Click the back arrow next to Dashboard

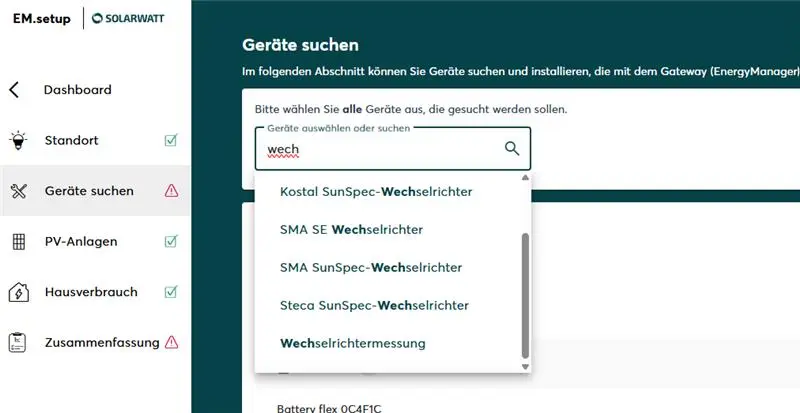14,90
